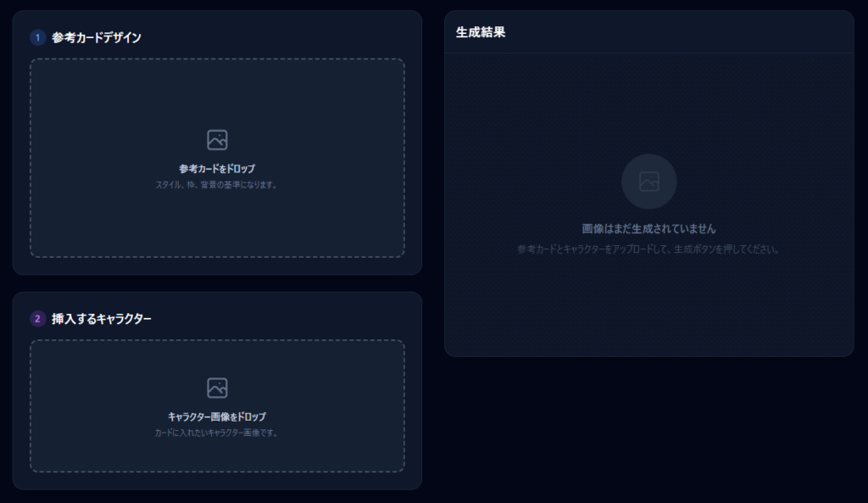Click the empty preview area below the 生成結果 message
Viewport: 868px width, 503px height.
coord(648,305)
